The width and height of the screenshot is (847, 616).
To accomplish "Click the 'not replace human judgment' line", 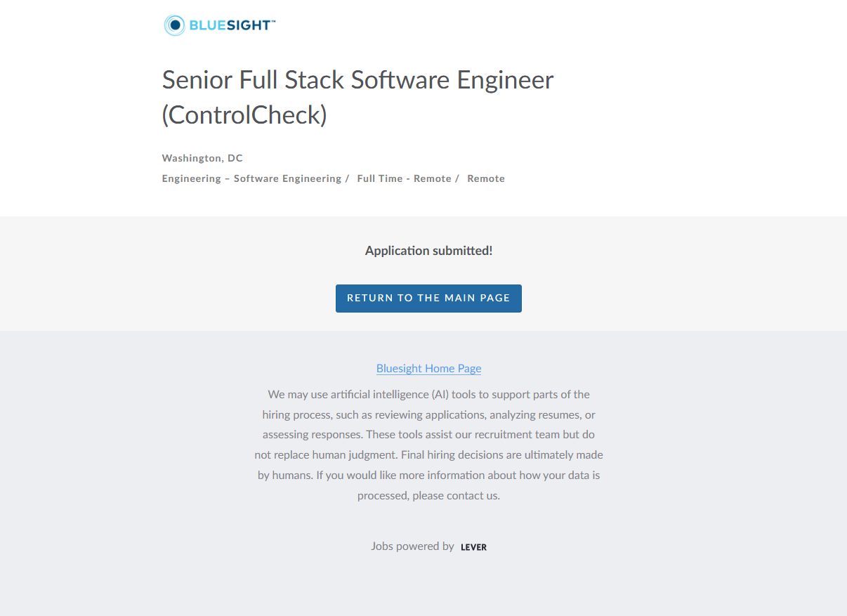I will pos(428,454).
